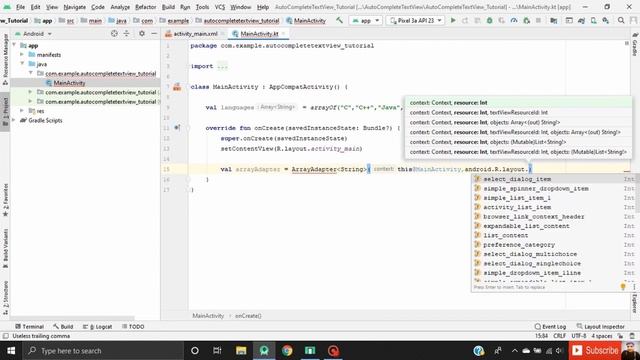Click UTF-8 encoding in status bar
This screenshot has width=640, height=360.
(x=579, y=336)
